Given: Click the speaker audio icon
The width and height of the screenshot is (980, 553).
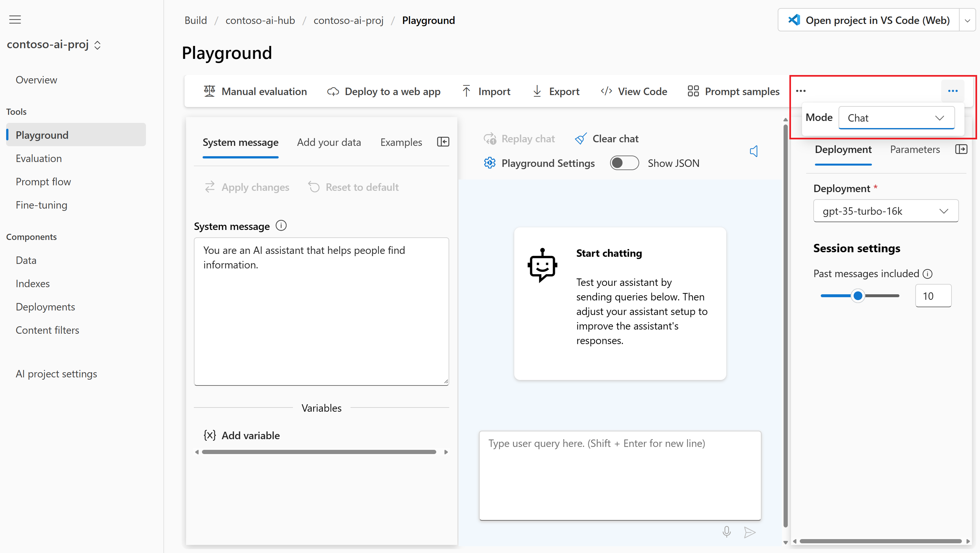Looking at the screenshot, I should [x=754, y=151].
